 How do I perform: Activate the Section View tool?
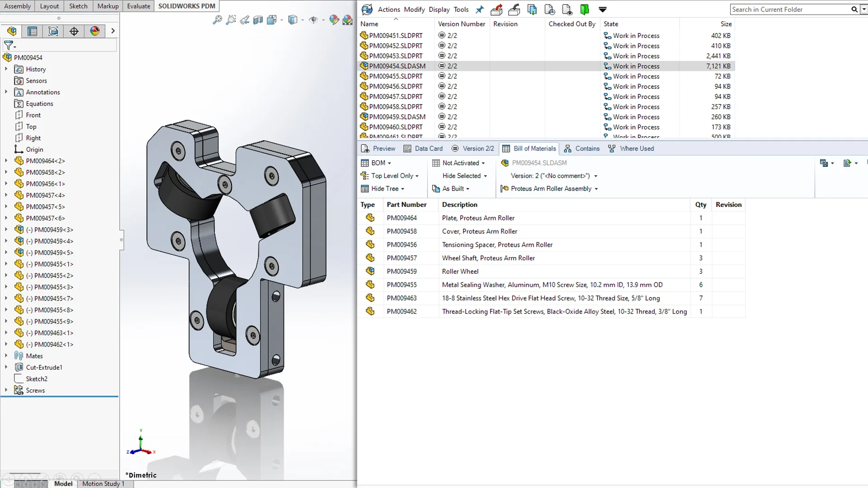[258, 20]
